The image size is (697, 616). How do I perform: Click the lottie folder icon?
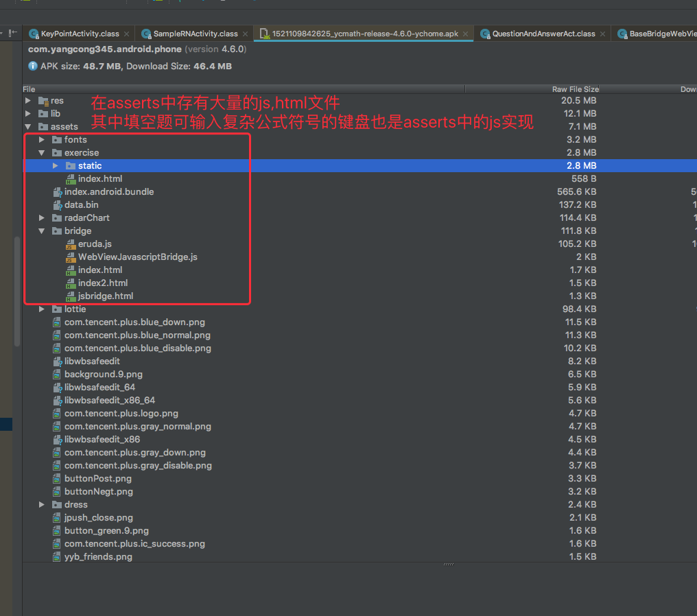57,309
